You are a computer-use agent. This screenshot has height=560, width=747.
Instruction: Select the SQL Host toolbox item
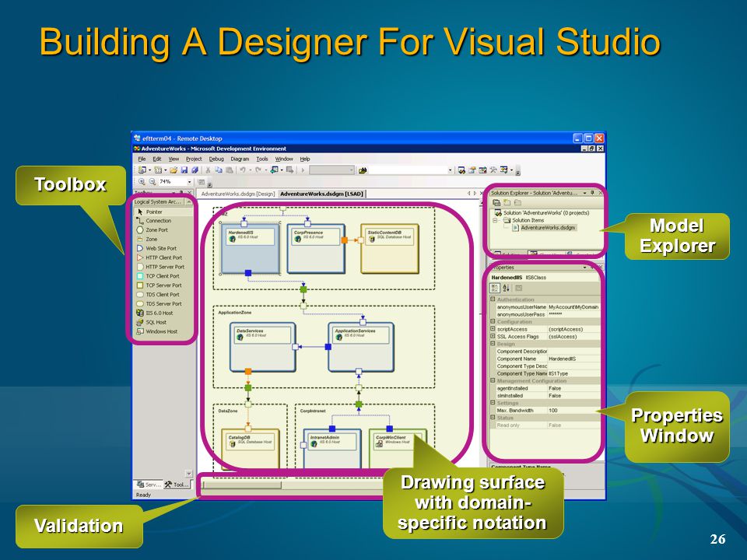(163, 322)
